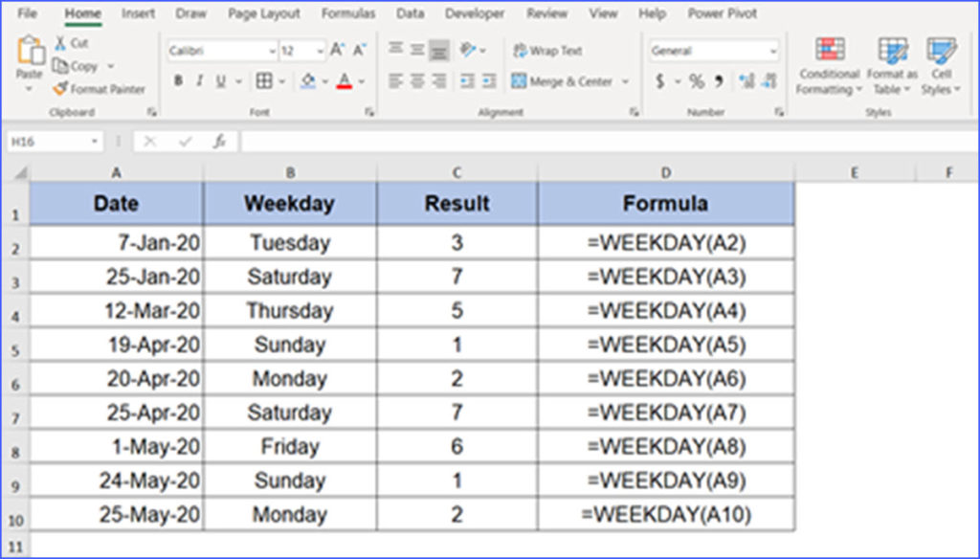Toggle Underline formatting
The image size is (980, 559).
(218, 81)
